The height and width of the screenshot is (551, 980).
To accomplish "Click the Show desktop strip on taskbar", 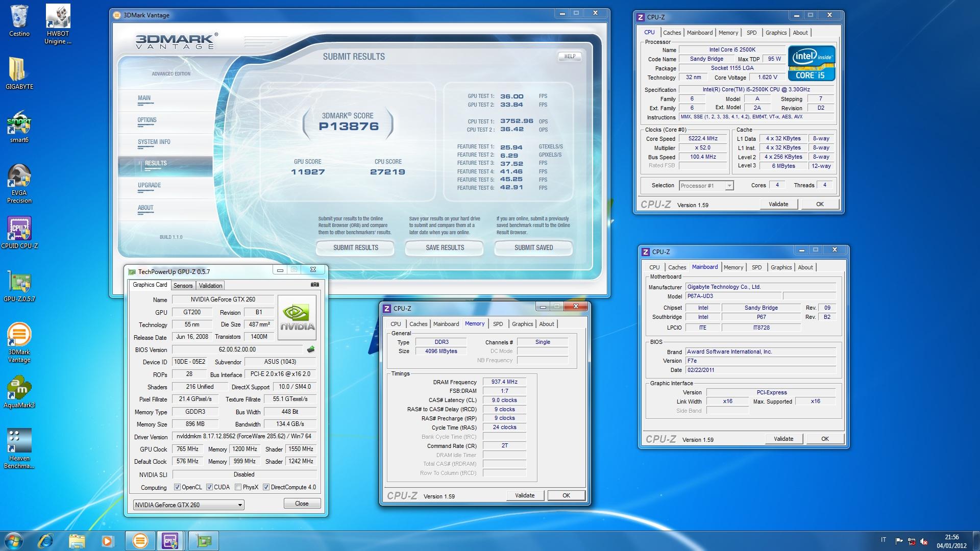I will pyautogui.click(x=976, y=541).
